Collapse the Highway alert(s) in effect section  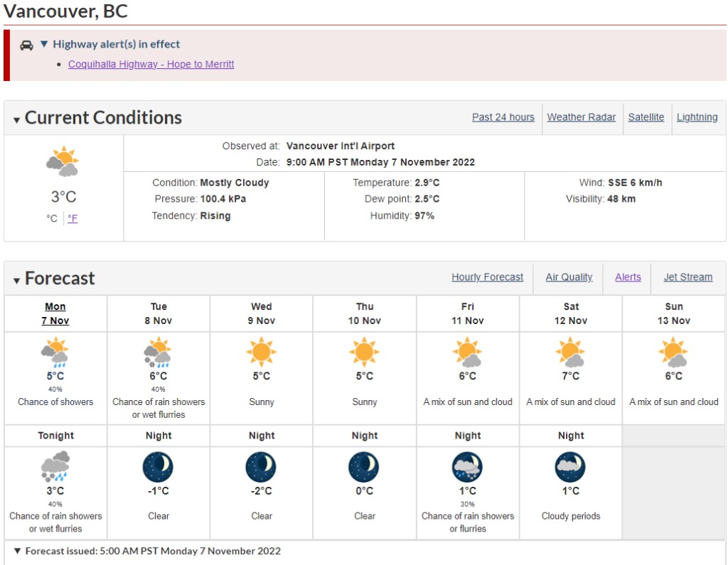[x=44, y=45]
